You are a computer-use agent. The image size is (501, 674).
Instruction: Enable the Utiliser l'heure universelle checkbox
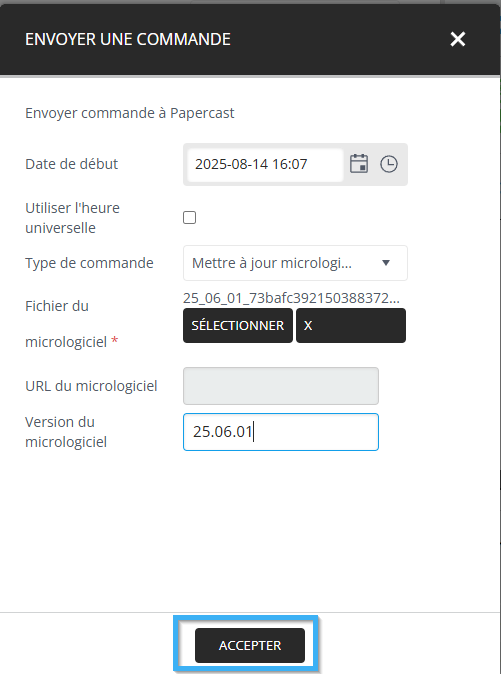189,218
